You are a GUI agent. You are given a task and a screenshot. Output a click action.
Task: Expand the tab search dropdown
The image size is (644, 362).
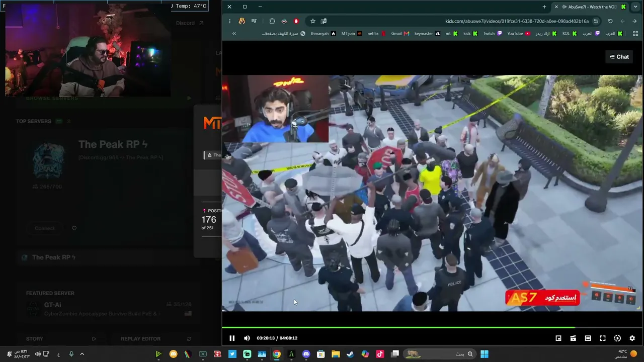click(635, 7)
